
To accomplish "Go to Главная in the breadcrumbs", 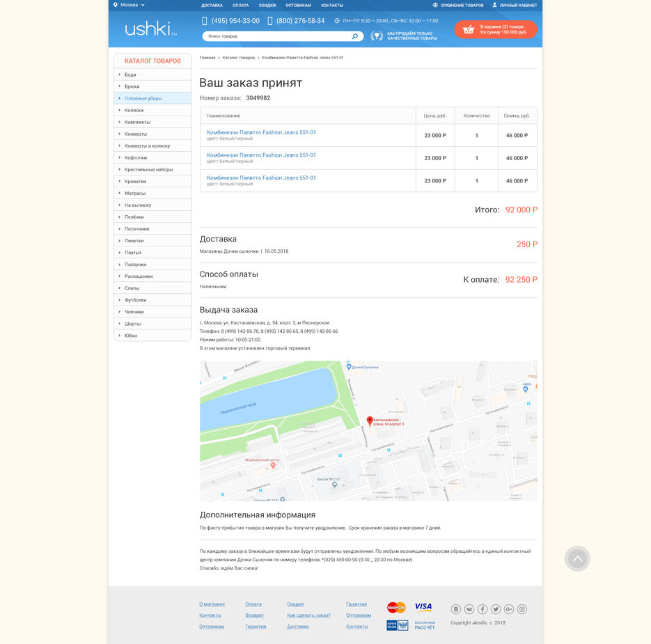I will pos(207,58).
